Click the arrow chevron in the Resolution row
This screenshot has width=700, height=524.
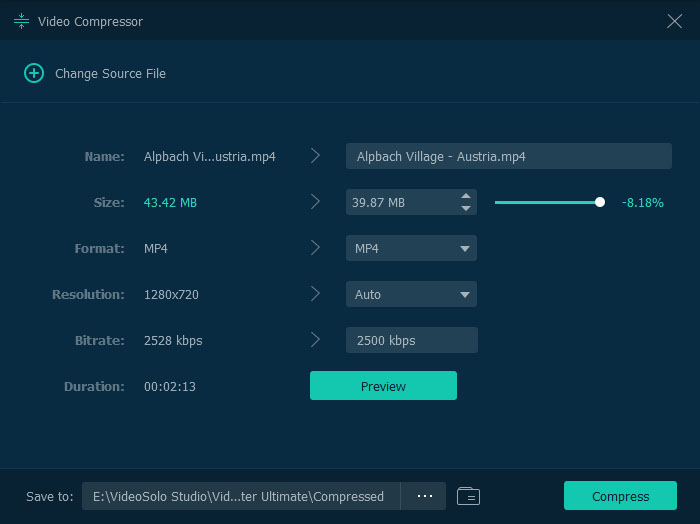coord(315,294)
